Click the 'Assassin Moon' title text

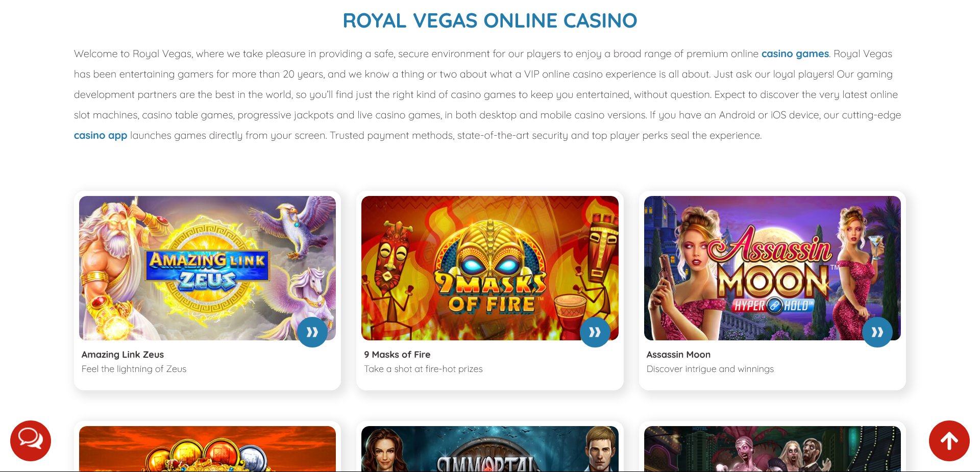click(678, 354)
